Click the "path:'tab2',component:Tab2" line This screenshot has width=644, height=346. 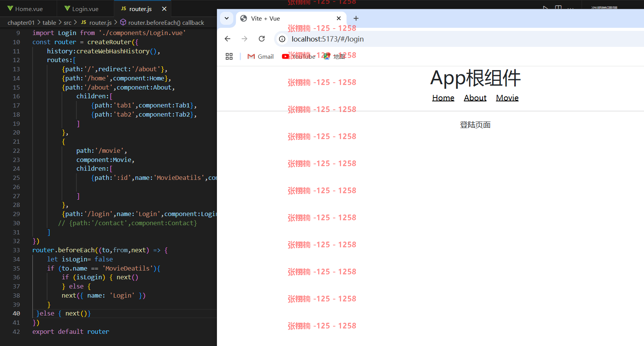tap(144, 115)
